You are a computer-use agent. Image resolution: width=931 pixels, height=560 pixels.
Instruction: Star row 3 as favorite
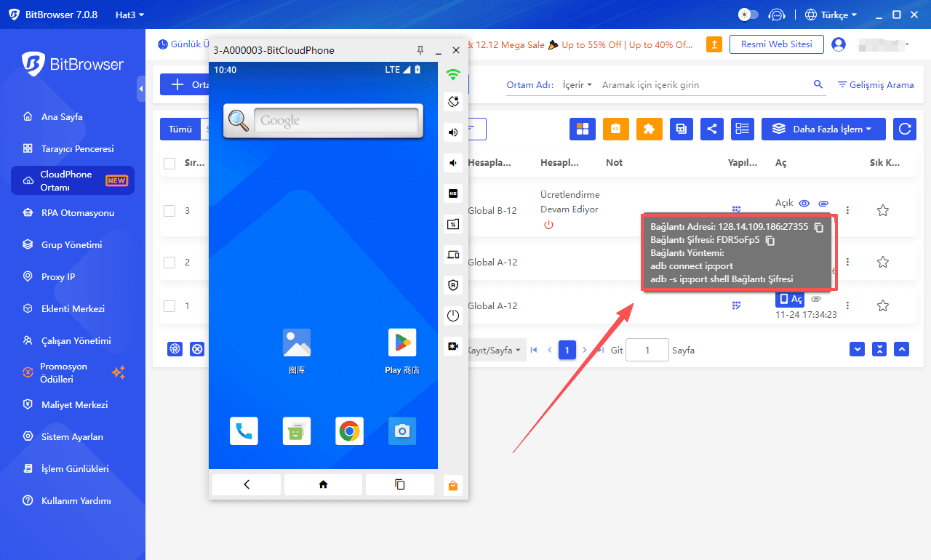click(x=883, y=211)
